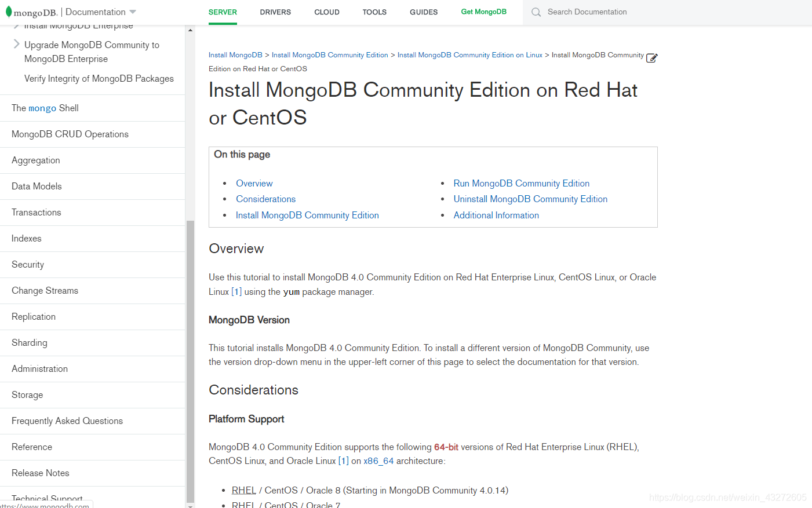Click the edit page pencil icon
The image size is (812, 508).
pos(651,58)
